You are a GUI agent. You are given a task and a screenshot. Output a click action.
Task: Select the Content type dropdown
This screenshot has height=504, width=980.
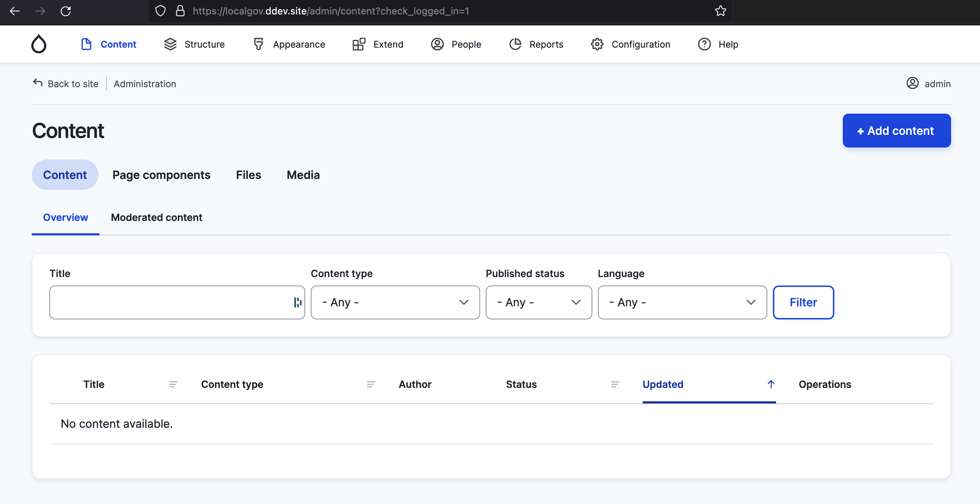pyautogui.click(x=395, y=302)
